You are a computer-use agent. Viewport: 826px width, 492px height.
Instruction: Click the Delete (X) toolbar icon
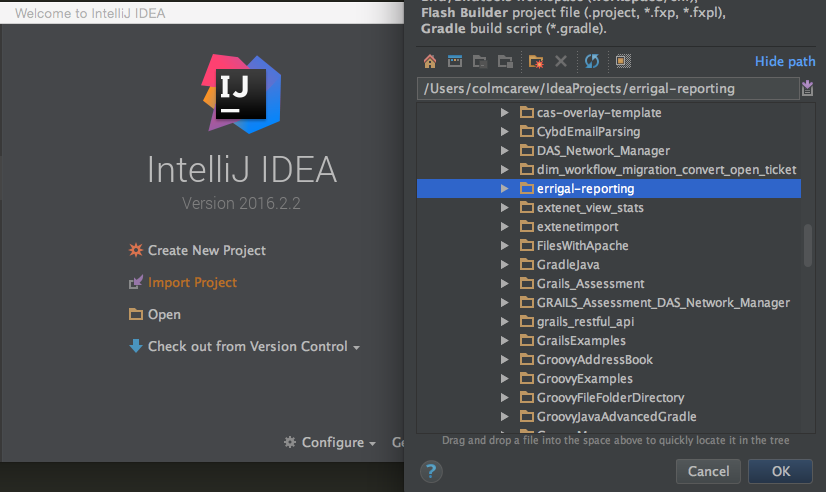click(x=561, y=61)
